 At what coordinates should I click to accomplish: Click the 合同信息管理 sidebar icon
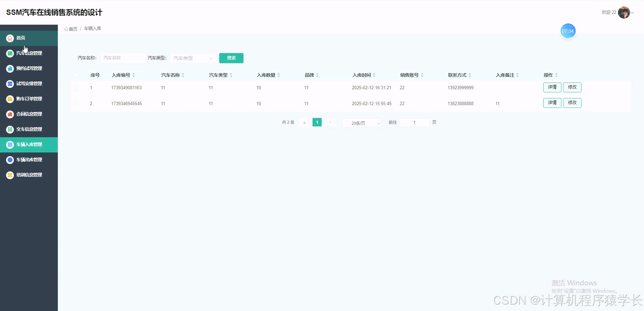10,114
